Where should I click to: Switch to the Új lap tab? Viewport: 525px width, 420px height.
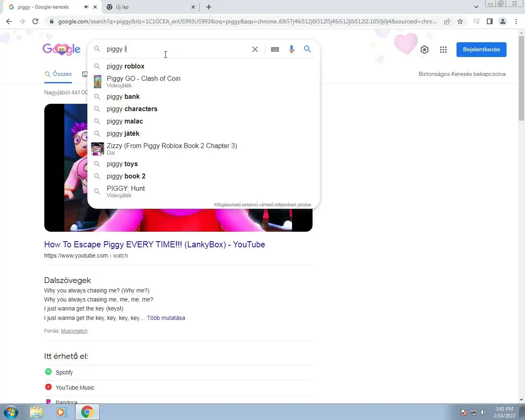click(x=150, y=7)
